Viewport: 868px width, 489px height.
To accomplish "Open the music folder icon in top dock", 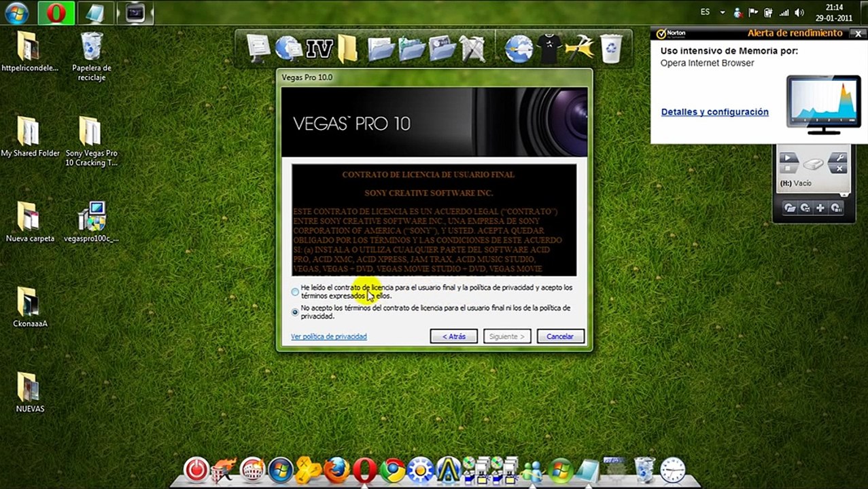I will [442, 48].
